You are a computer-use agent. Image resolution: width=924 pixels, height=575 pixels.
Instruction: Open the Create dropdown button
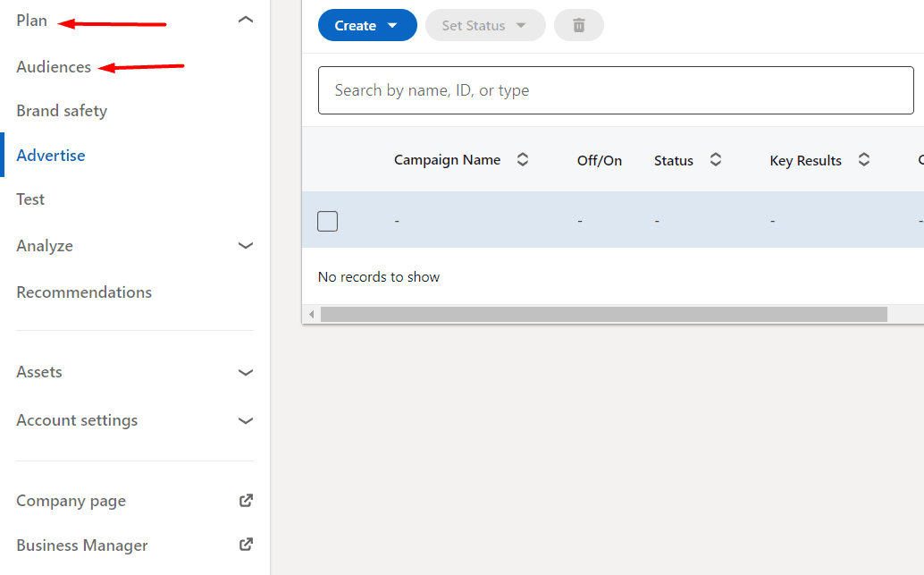pos(367,25)
